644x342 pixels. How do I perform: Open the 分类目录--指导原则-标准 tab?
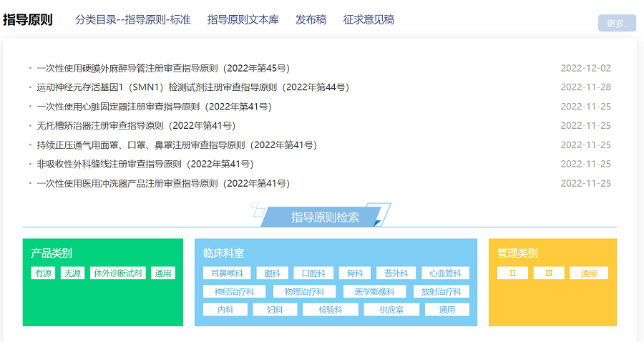[133, 19]
